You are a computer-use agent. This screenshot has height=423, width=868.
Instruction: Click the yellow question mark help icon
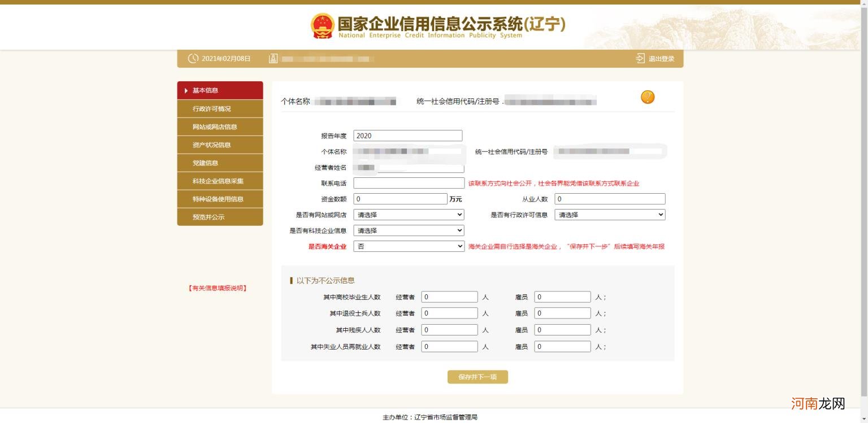pyautogui.click(x=648, y=97)
